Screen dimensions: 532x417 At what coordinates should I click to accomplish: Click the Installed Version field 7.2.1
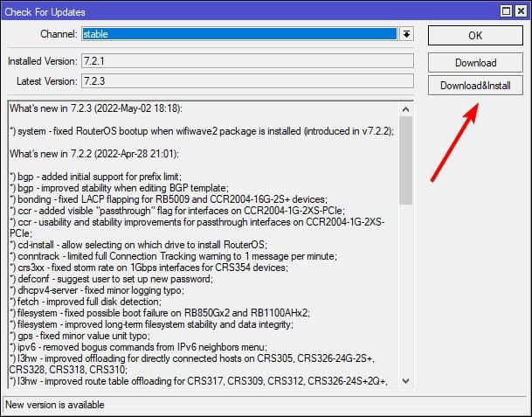click(x=247, y=61)
